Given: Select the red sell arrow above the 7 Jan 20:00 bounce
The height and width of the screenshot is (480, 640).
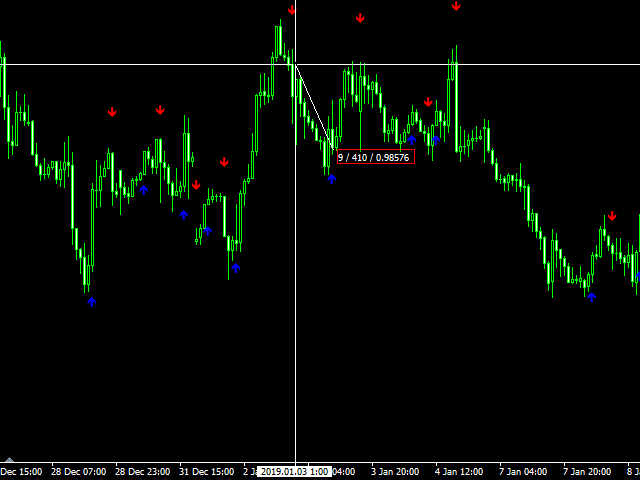Looking at the screenshot, I should point(611,216).
